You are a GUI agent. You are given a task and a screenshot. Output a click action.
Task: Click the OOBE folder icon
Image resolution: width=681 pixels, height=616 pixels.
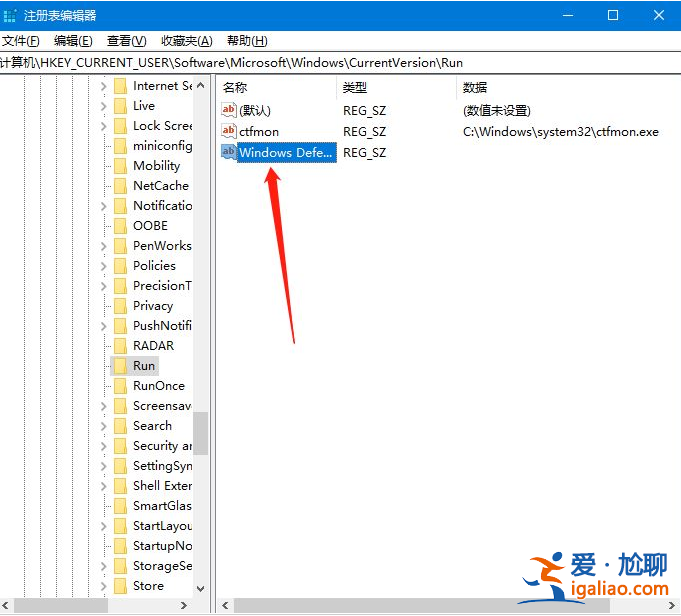pyautogui.click(x=120, y=225)
